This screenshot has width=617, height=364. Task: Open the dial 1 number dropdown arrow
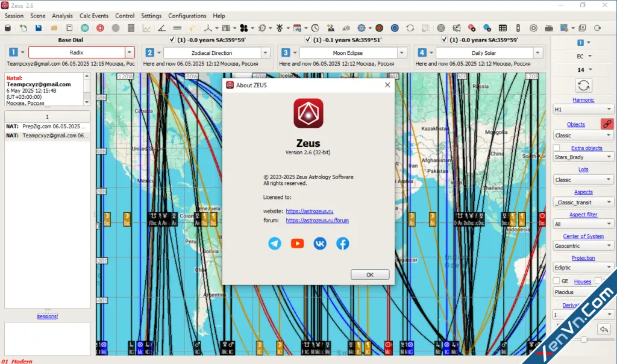(22, 52)
